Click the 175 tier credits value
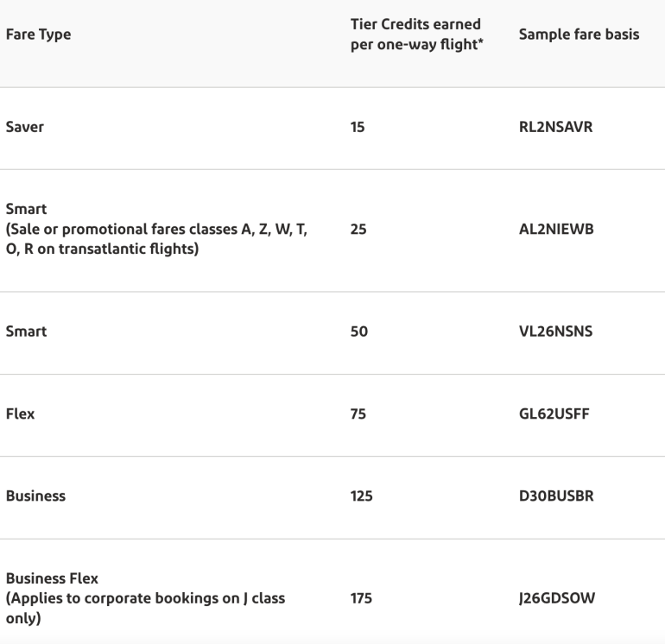 click(x=349, y=594)
